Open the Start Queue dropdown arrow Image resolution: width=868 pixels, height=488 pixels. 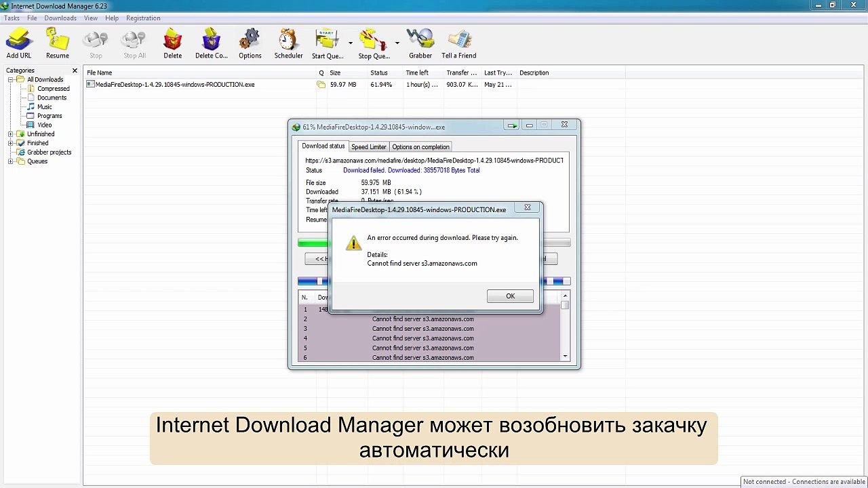click(x=351, y=43)
